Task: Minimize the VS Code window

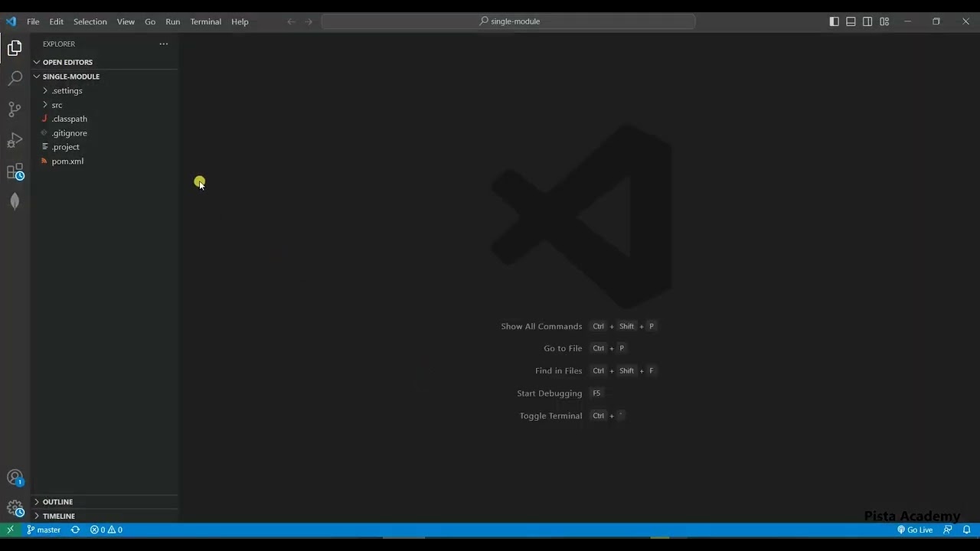Action: [907, 21]
